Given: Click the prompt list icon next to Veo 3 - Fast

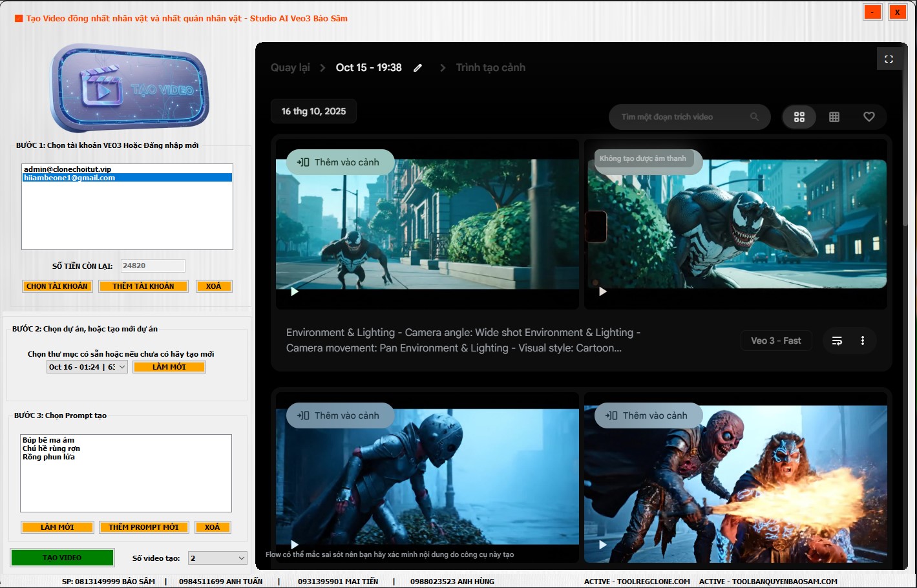Looking at the screenshot, I should pyautogui.click(x=837, y=341).
